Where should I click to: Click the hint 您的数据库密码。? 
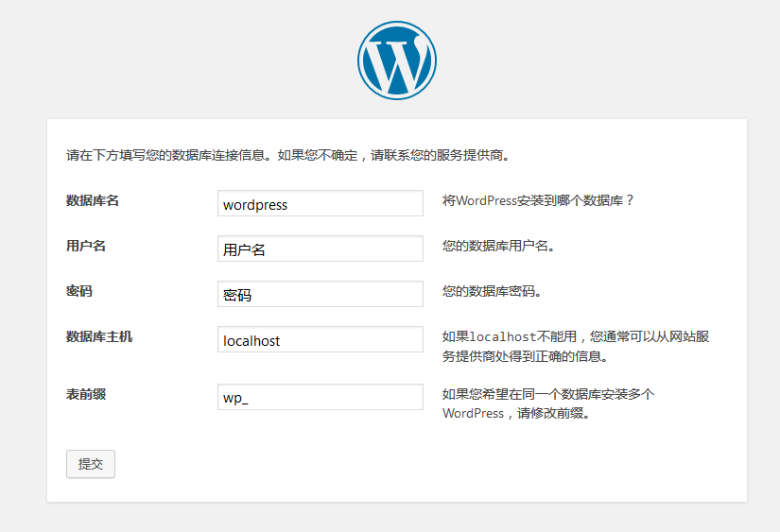[x=493, y=291]
